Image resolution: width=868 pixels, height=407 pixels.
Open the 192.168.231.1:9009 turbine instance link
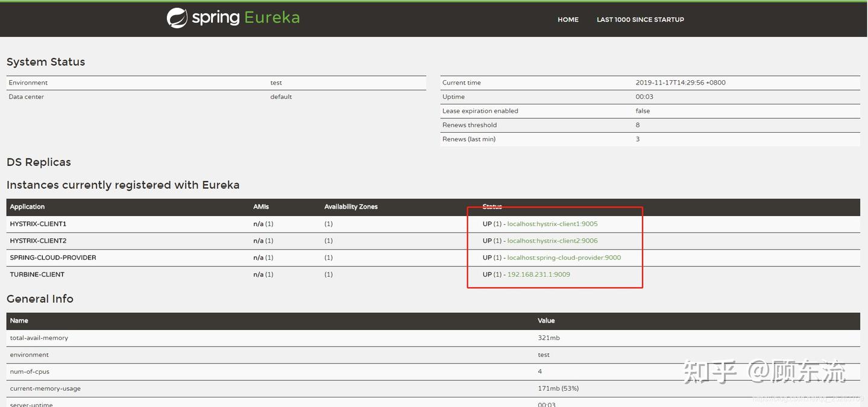click(539, 274)
